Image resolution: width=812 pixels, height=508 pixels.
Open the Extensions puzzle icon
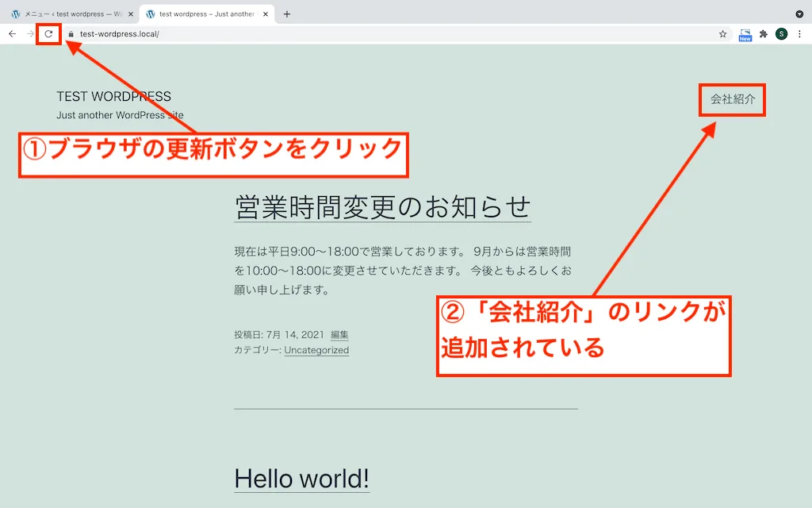764,34
